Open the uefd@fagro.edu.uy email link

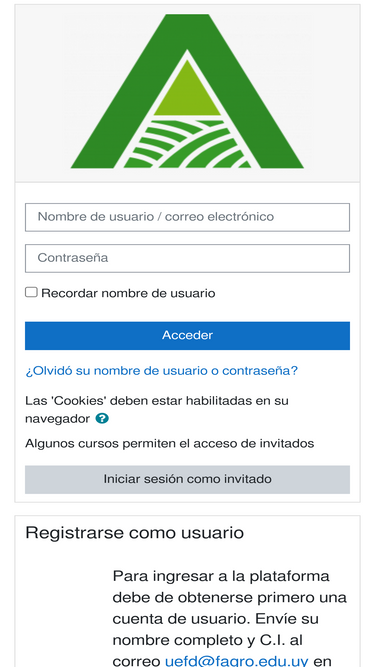(236, 661)
